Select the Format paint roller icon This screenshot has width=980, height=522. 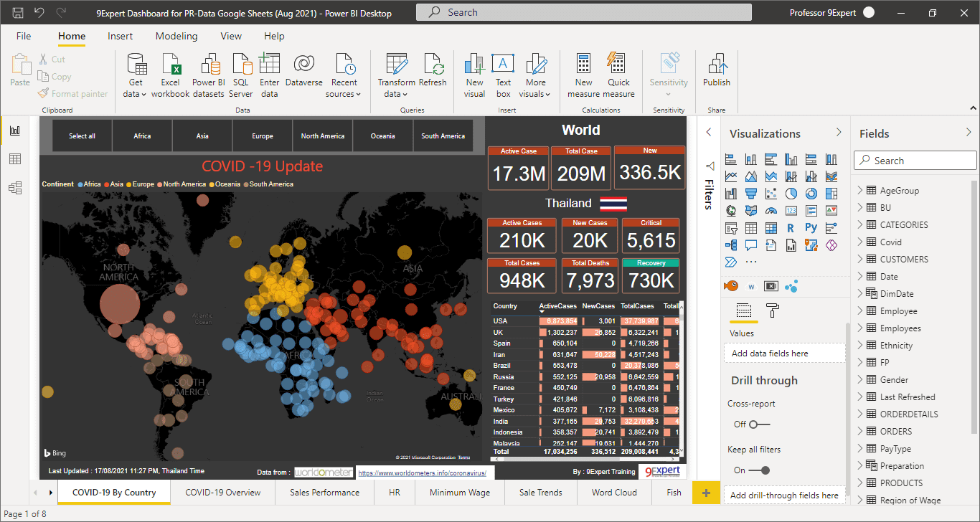point(773,310)
